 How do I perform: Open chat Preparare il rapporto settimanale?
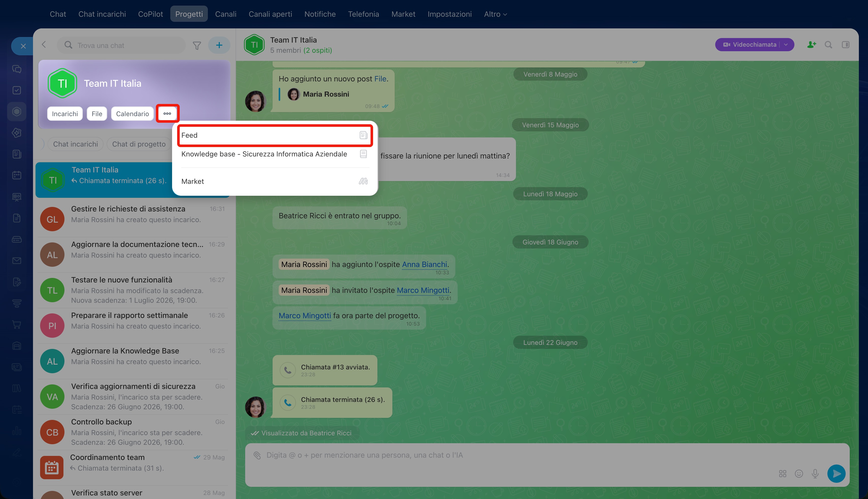click(132, 326)
